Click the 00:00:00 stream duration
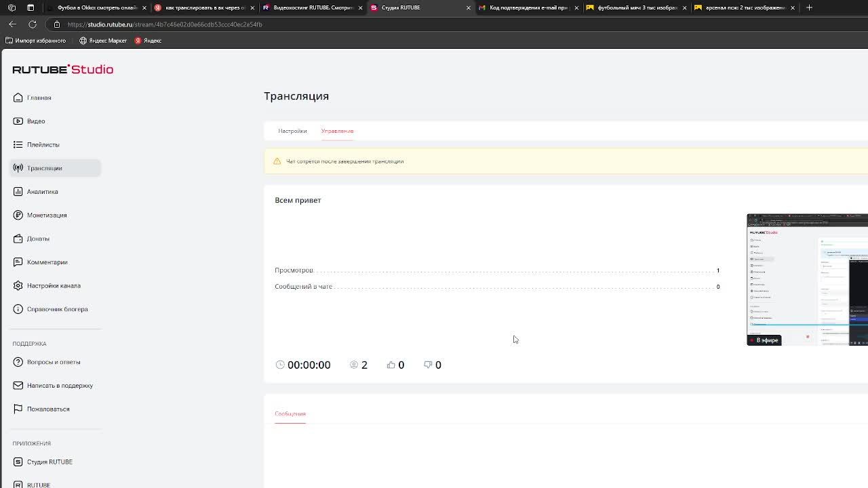This screenshot has height=488, width=868. tap(309, 365)
